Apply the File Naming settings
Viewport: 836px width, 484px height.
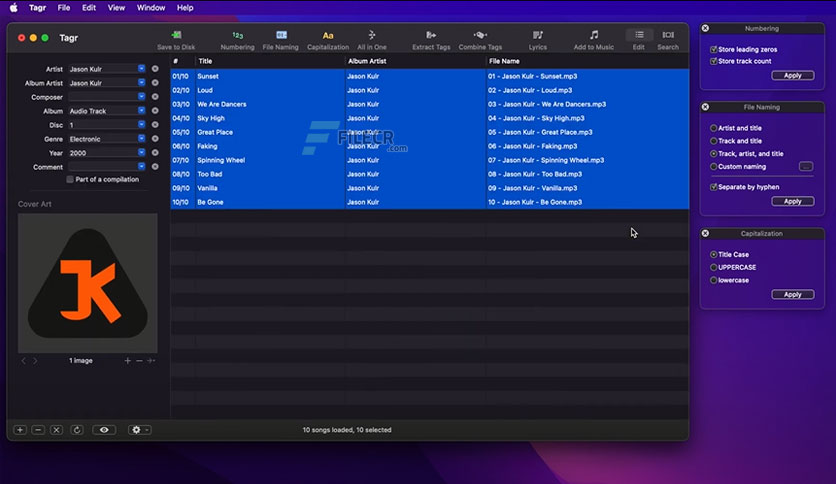(x=793, y=201)
